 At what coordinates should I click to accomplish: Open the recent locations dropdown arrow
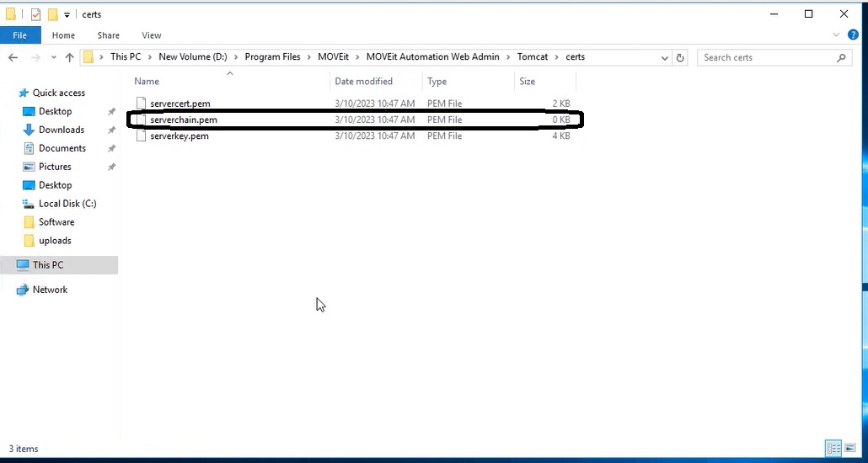click(54, 57)
